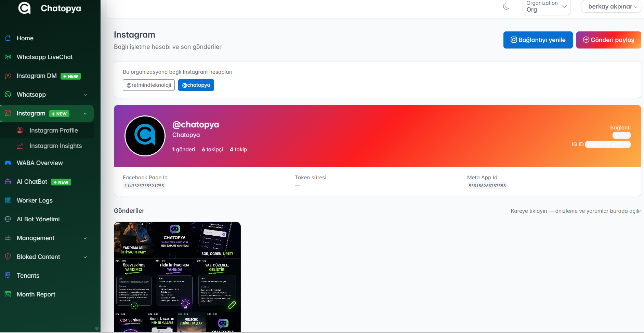Click the Bloked Content shield icon
Viewport: 644px width, 333px height.
[8, 256]
